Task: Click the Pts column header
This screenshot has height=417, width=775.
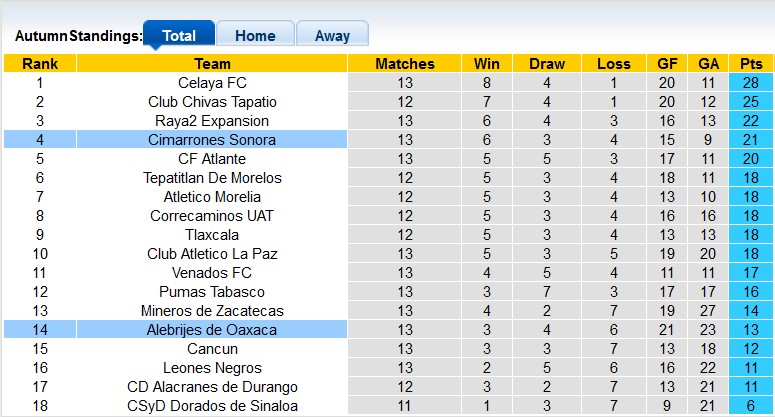Action: click(751, 64)
